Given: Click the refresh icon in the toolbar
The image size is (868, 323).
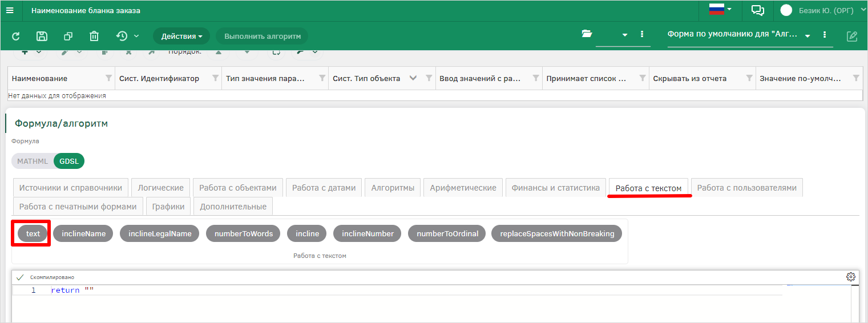Looking at the screenshot, I should (x=16, y=36).
